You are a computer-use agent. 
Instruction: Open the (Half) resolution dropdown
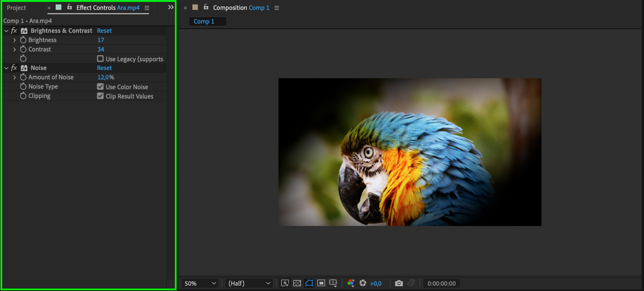(249, 283)
